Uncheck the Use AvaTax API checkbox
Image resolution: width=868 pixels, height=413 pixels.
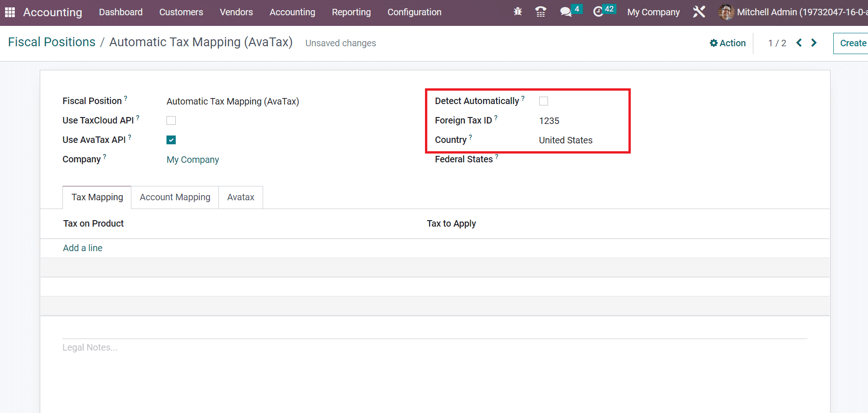click(171, 140)
